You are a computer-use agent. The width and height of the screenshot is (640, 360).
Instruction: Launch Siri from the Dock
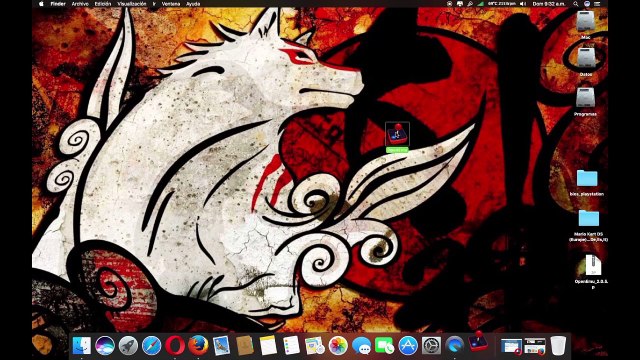[x=105, y=346]
